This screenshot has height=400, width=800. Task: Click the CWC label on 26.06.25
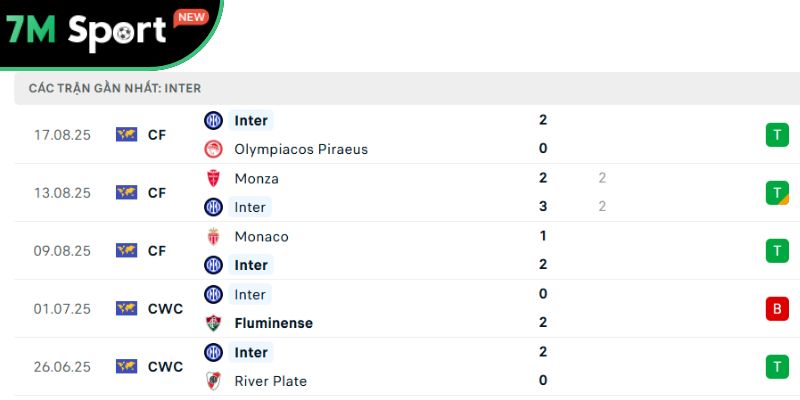coord(165,367)
